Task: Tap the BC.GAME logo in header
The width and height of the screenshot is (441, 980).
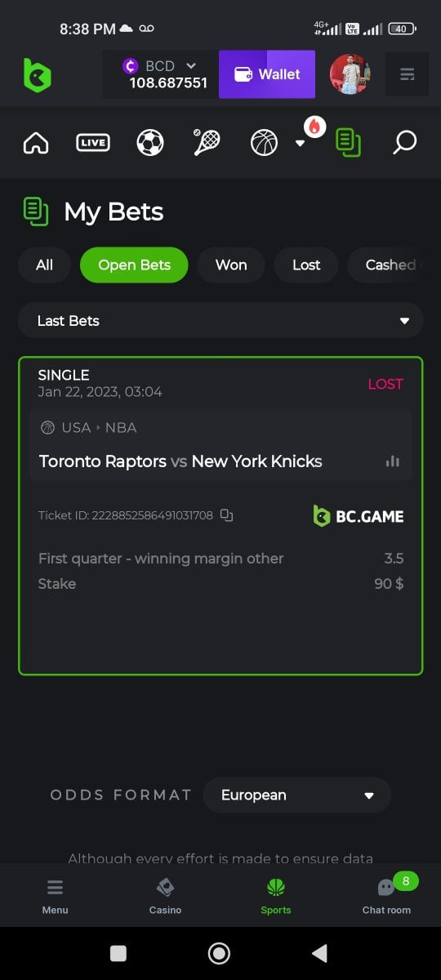Action: pos(38,75)
